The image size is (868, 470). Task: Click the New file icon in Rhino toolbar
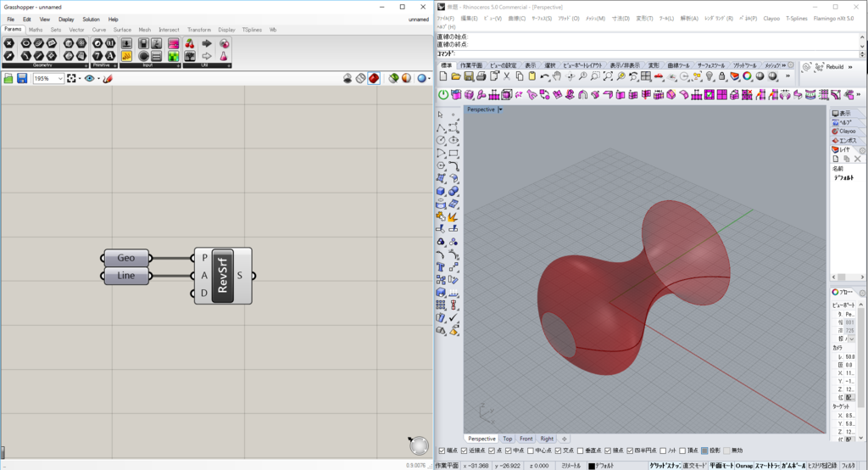click(443, 76)
